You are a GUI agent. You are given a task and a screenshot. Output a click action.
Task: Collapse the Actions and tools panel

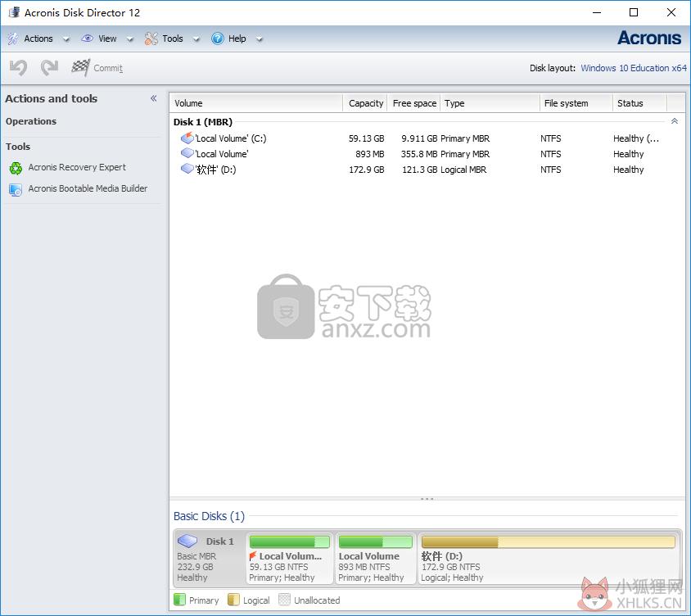tap(153, 98)
